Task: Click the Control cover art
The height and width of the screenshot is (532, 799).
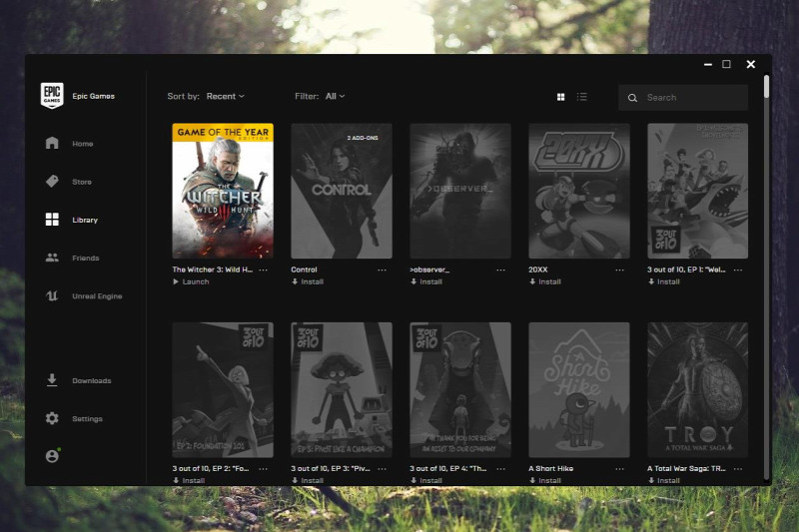Action: click(x=342, y=191)
